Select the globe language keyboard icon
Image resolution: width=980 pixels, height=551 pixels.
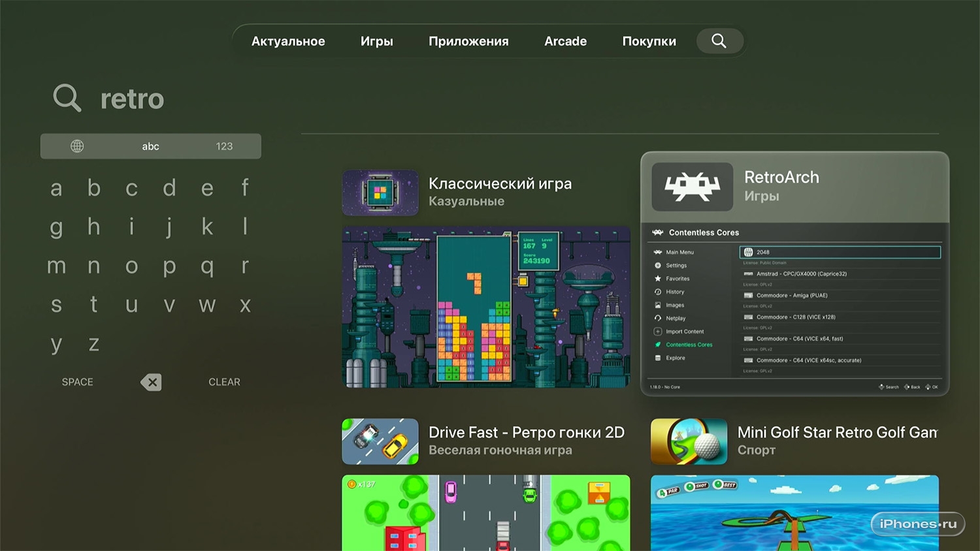[77, 146]
